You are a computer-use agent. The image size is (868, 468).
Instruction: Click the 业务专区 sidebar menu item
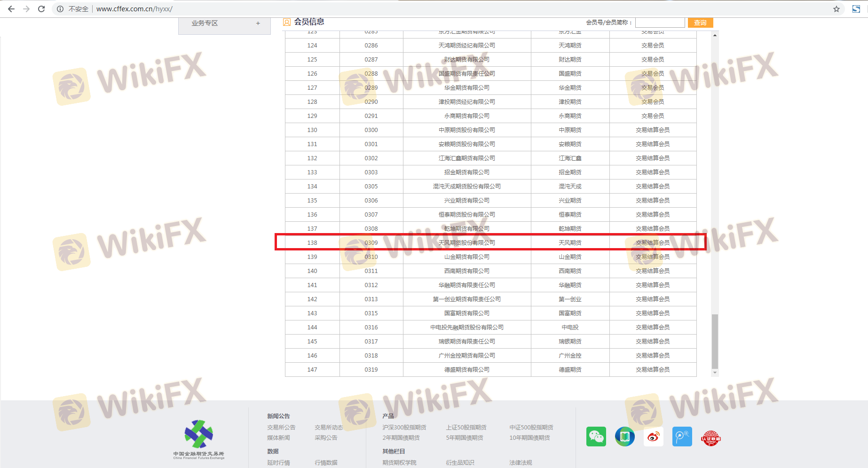click(x=205, y=23)
